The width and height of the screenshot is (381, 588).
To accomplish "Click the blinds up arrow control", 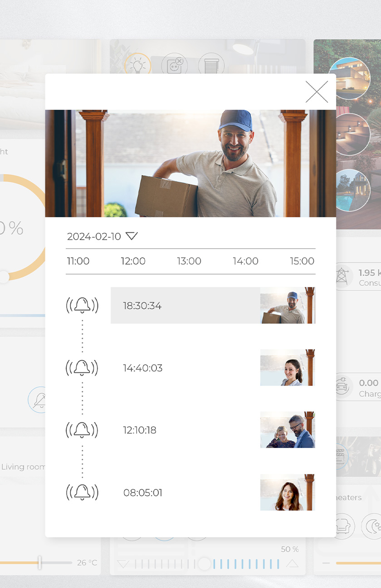I will click(x=293, y=564).
